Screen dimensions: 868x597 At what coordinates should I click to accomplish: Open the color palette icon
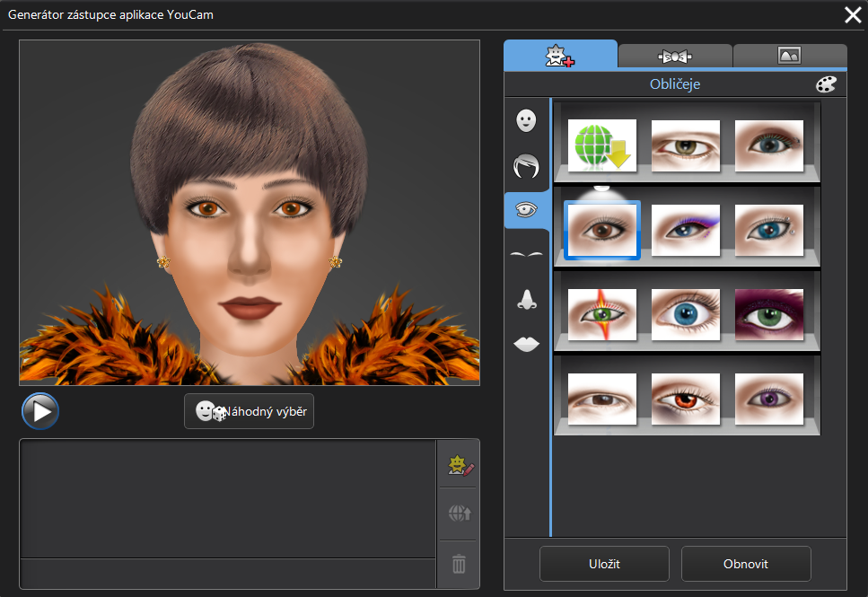click(x=825, y=84)
